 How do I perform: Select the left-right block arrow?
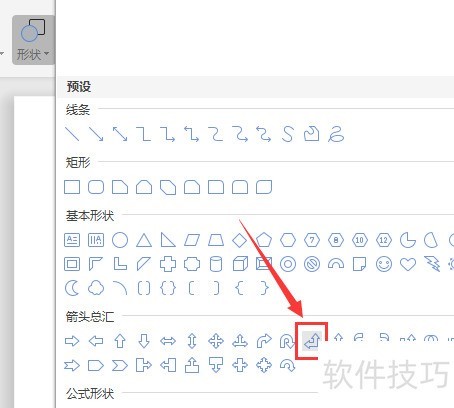[x=168, y=341]
